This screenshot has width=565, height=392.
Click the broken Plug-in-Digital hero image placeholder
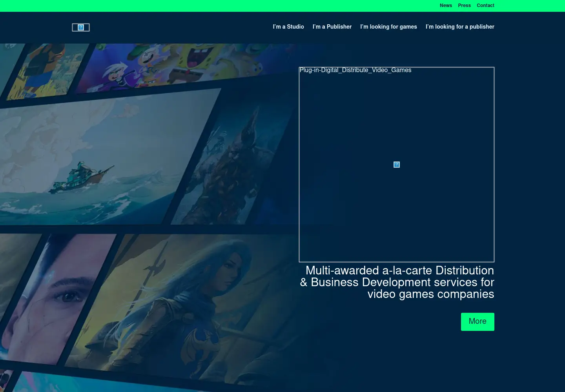[x=397, y=165]
